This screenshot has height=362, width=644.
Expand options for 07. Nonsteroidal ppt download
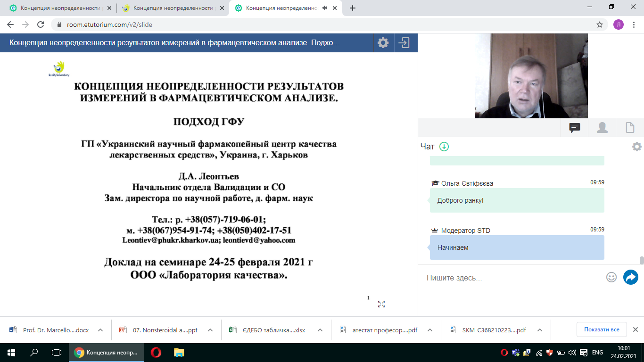point(210,330)
